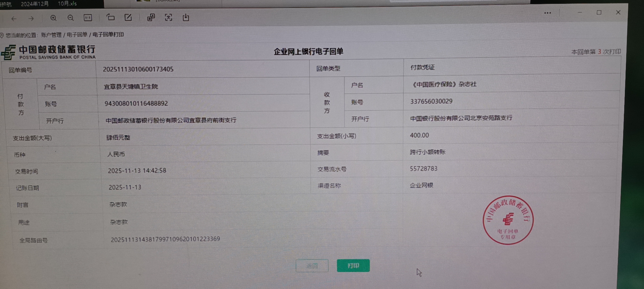This screenshot has height=289, width=644.
Task: Click 账户管理 in the breadcrumb path
Action: coord(51,35)
